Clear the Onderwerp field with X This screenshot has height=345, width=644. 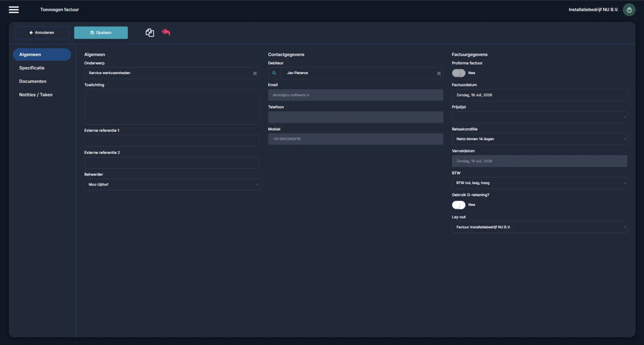[x=255, y=73]
